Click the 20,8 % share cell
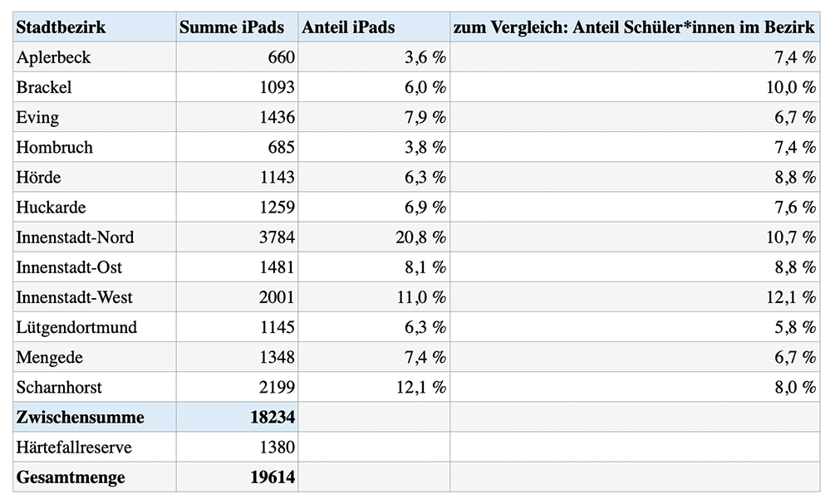This screenshot has height=504, width=830. click(x=374, y=237)
